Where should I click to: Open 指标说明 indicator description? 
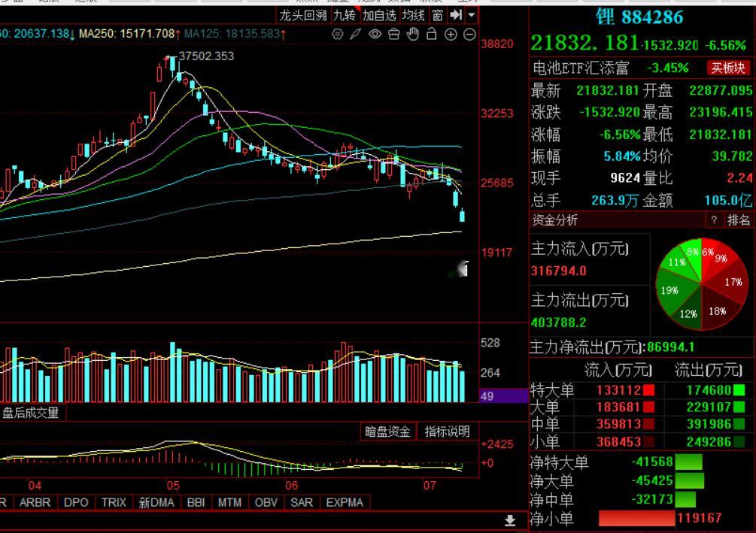(447, 432)
